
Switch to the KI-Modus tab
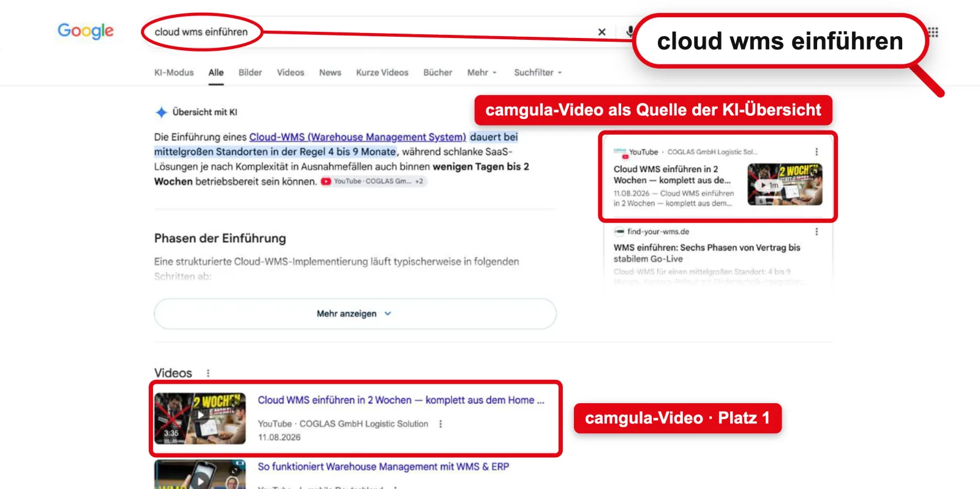tap(174, 72)
